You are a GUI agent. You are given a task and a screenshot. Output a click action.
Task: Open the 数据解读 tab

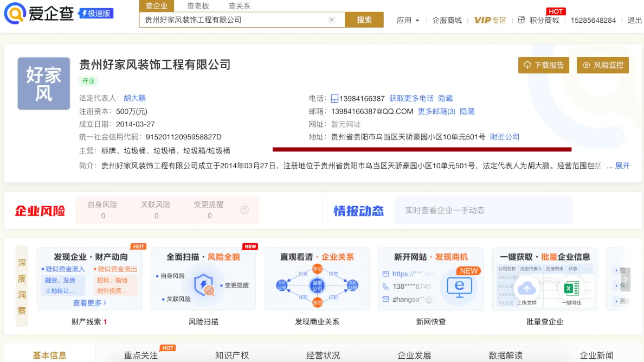tap(506, 355)
